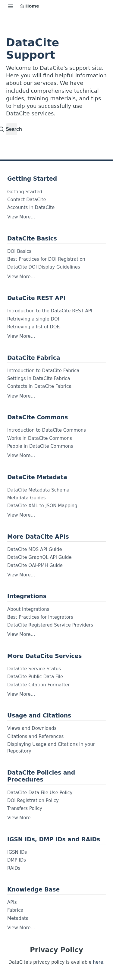Open the DataCite Fabrica section heading
The image size is (113, 980).
(x=34, y=358)
